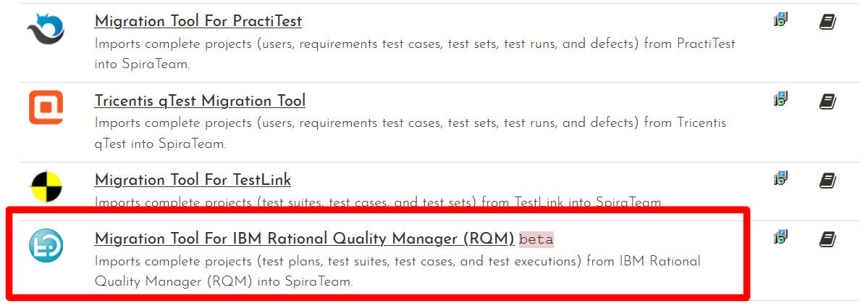Follow the Migration Tool For TestLink link
Viewport: 868px width, 306px height.
click(193, 180)
